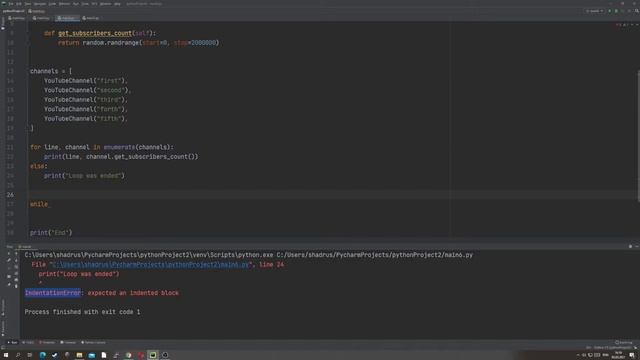Image resolution: width=640 pixels, height=360 pixels.
Task: Open the main6.py traceback file link
Action: (151, 264)
